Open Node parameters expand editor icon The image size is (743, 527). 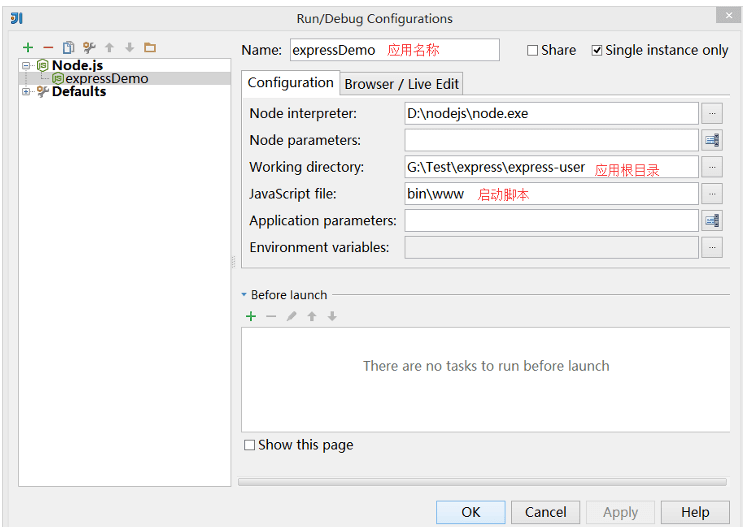711,140
